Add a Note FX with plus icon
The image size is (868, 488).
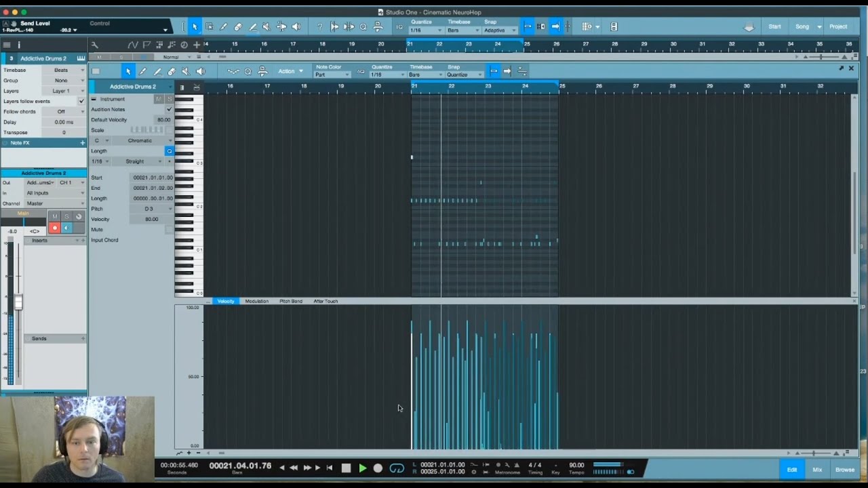(x=83, y=143)
